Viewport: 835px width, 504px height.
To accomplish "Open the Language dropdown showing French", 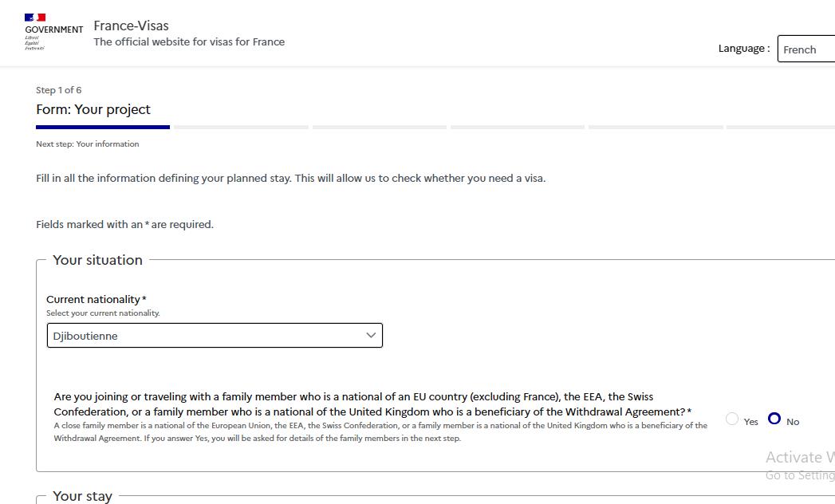I will click(805, 49).
